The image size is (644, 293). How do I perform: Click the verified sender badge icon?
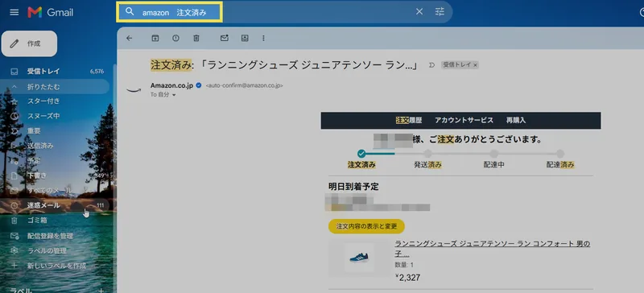point(198,85)
